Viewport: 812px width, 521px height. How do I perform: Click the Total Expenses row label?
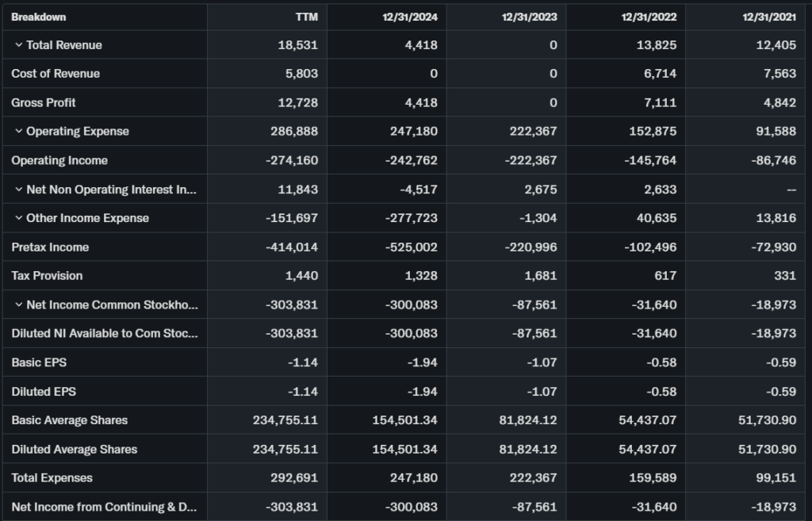[52, 478]
